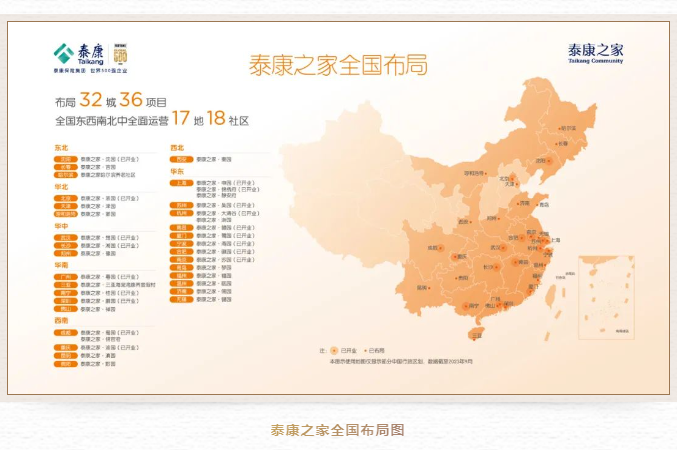Screen dimensions: 679x450
Task: Click the 北京 marker on the map
Action: (512, 178)
